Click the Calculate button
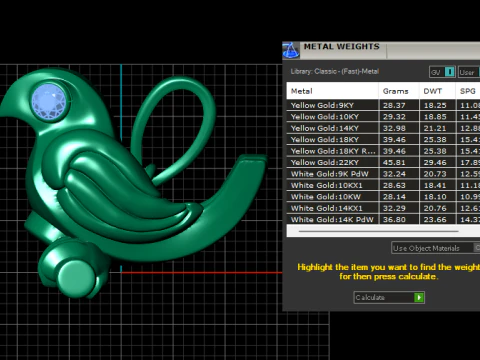Image resolution: width=480 pixels, height=360 pixels. (389, 297)
